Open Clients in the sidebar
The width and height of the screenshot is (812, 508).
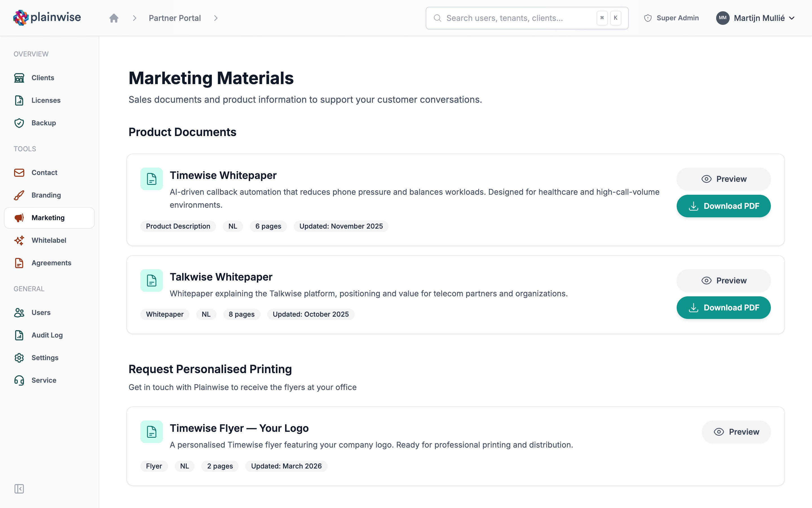click(x=49, y=78)
